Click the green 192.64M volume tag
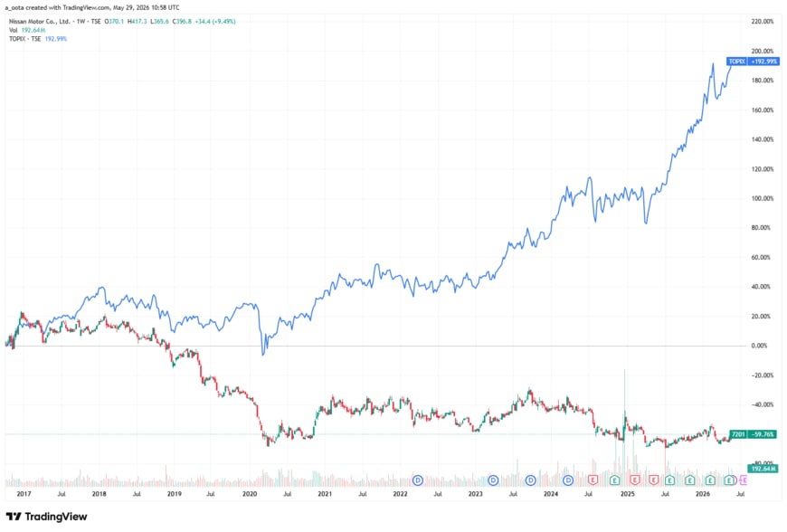787x532 pixels. click(x=763, y=469)
